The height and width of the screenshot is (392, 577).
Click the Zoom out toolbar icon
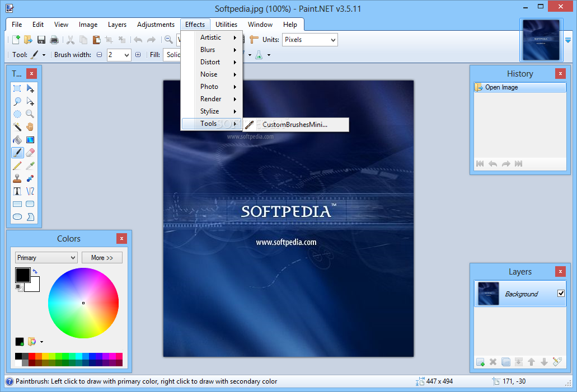pyautogui.click(x=168, y=40)
